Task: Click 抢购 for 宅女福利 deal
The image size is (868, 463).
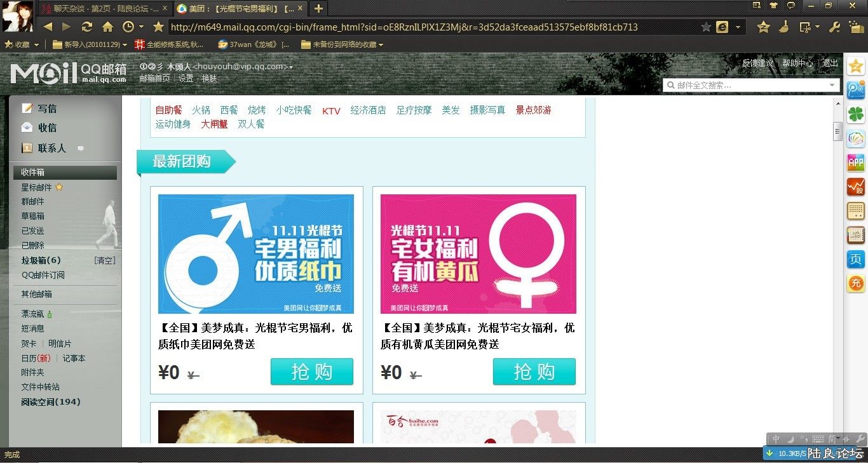Action: pos(534,372)
